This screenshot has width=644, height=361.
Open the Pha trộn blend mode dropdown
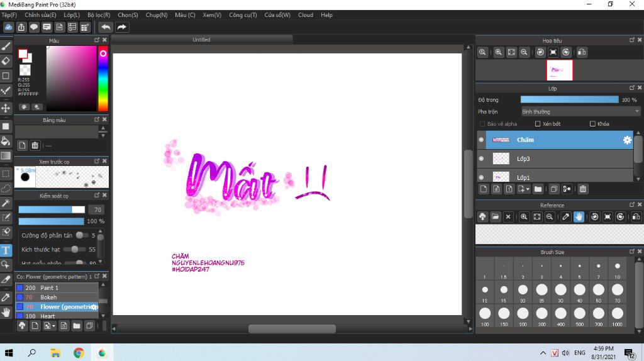(x=580, y=112)
